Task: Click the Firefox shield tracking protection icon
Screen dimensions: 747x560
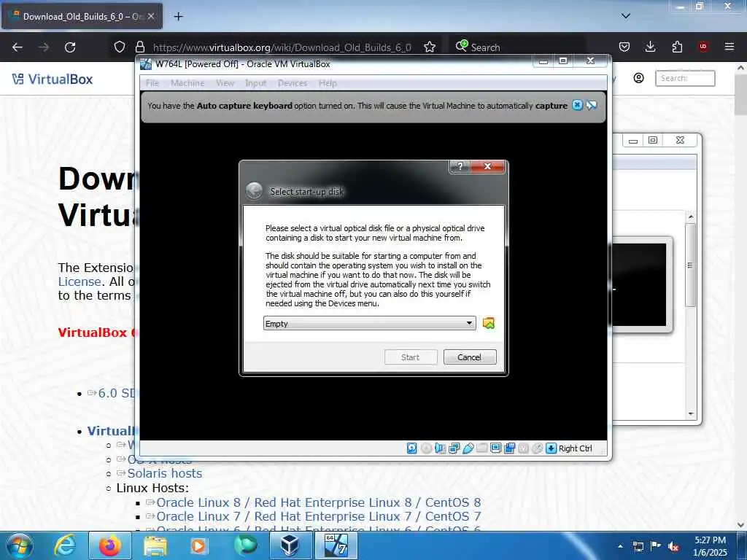Action: (x=120, y=47)
